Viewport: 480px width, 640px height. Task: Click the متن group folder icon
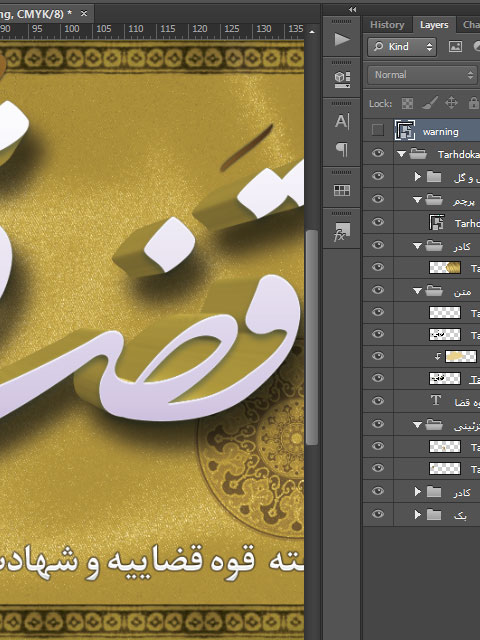coord(434,291)
